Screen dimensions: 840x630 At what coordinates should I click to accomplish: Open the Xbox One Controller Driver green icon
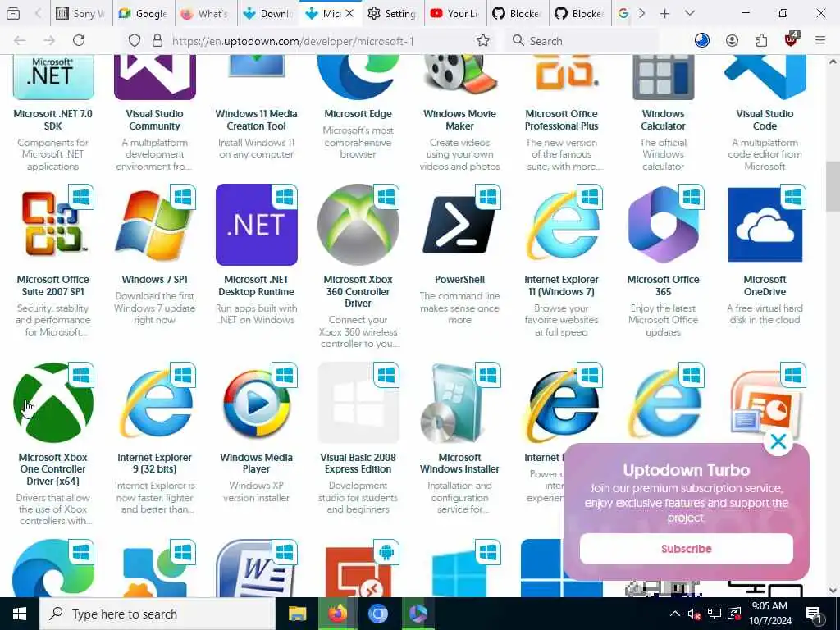tap(53, 402)
